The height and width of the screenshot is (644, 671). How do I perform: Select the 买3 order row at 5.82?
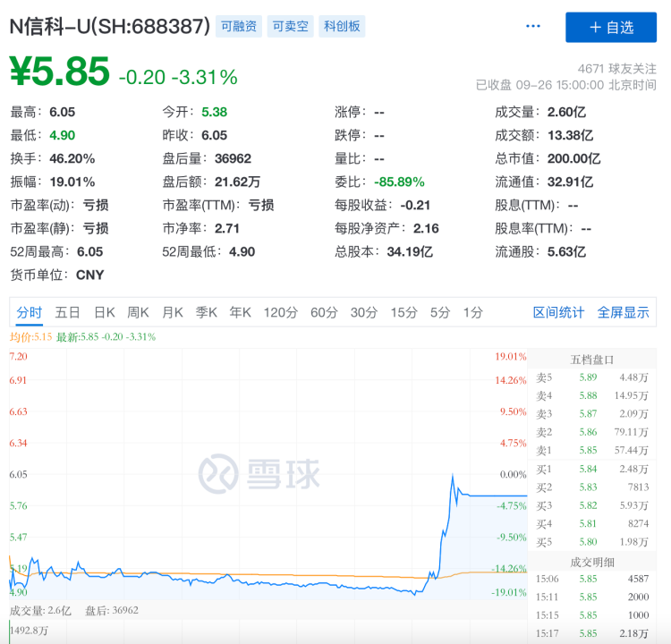[x=592, y=505]
